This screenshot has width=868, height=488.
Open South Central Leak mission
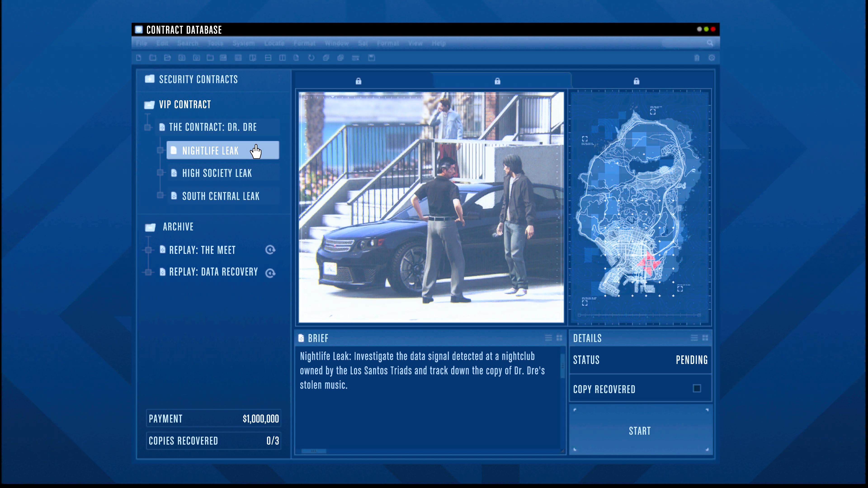tap(221, 196)
